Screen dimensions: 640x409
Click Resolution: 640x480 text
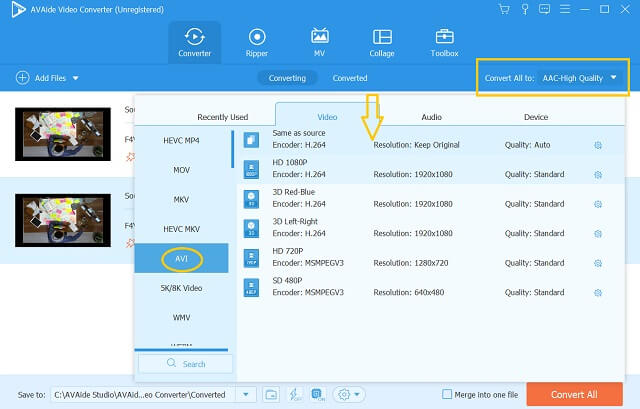[x=409, y=293]
